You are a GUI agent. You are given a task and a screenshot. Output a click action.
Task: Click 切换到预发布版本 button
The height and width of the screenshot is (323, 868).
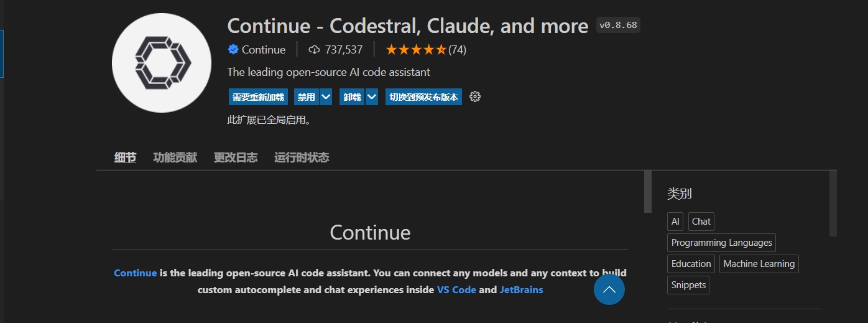[x=423, y=97]
